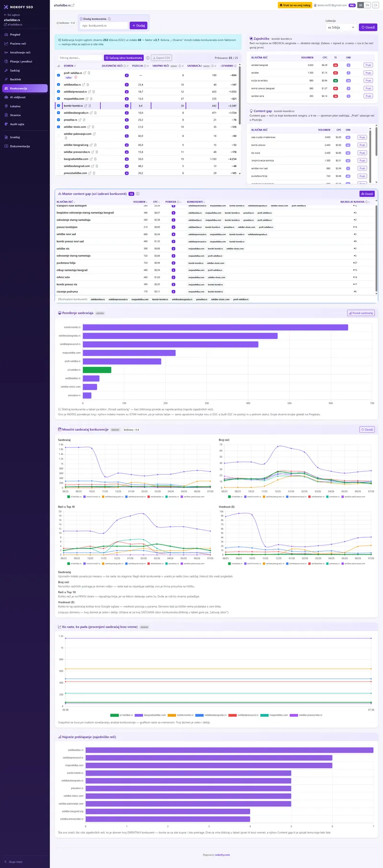Uncheck the profi-selidbe.rs checkbox
This screenshot has width=383, height=868.
(x=59, y=75)
